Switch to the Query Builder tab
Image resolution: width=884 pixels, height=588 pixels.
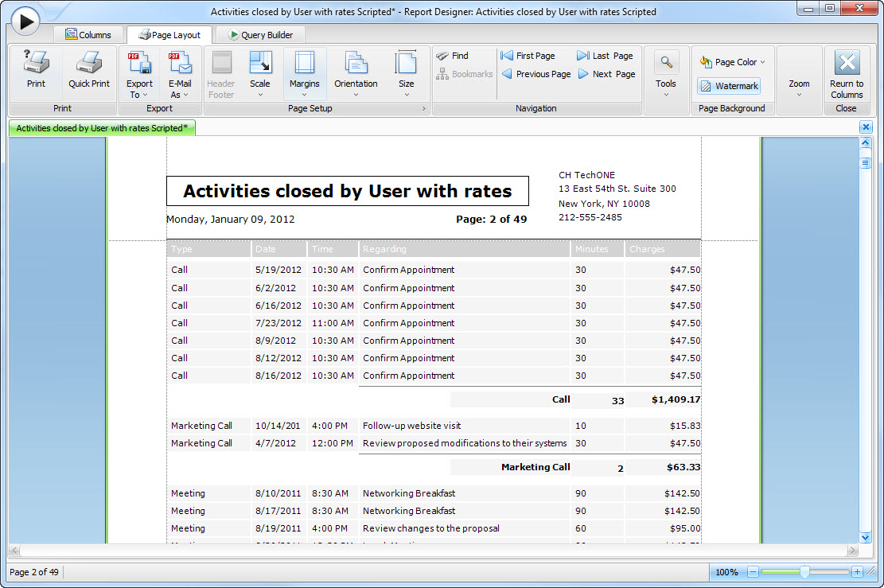(x=260, y=34)
